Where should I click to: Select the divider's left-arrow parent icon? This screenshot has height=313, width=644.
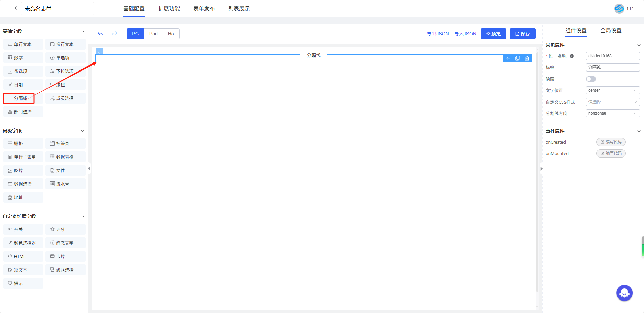[508, 58]
